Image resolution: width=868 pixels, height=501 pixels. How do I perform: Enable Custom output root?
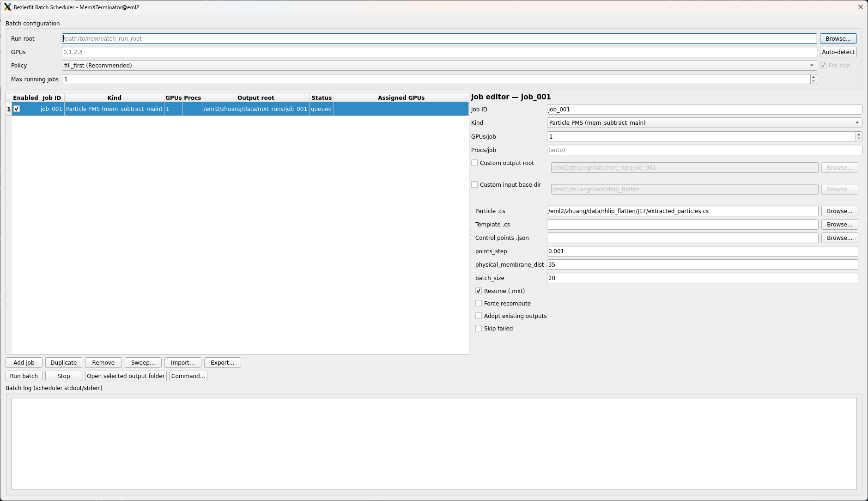point(475,163)
